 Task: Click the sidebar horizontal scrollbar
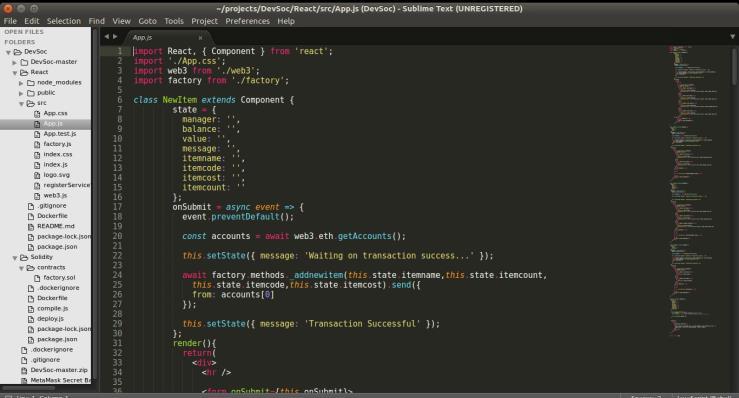click(x=29, y=388)
